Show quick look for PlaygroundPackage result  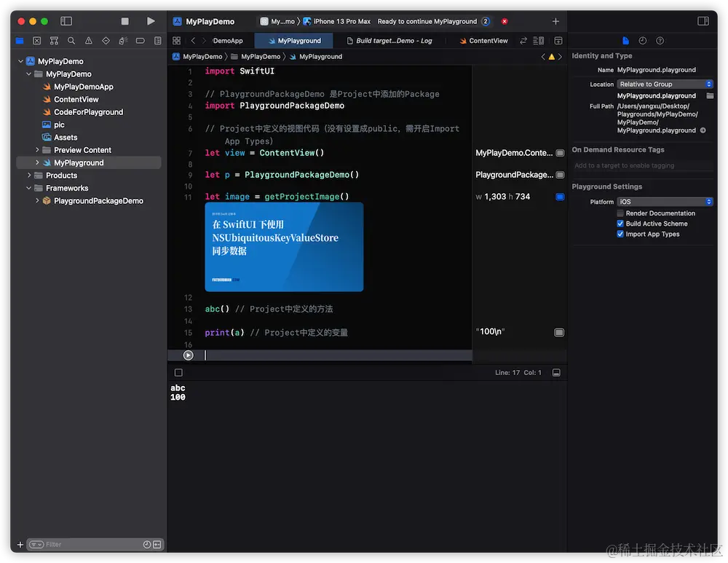pos(560,175)
